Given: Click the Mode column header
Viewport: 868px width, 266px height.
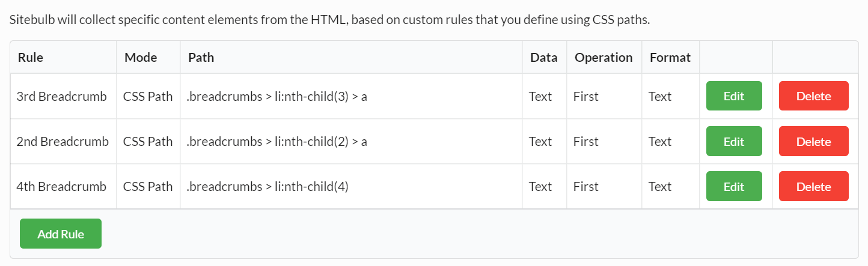Looking at the screenshot, I should pyautogui.click(x=141, y=58).
